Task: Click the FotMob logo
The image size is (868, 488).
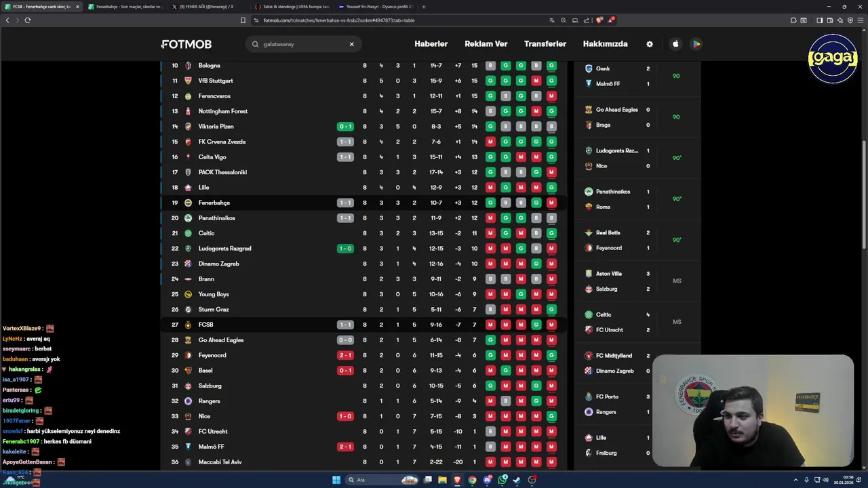Action: [x=186, y=44]
